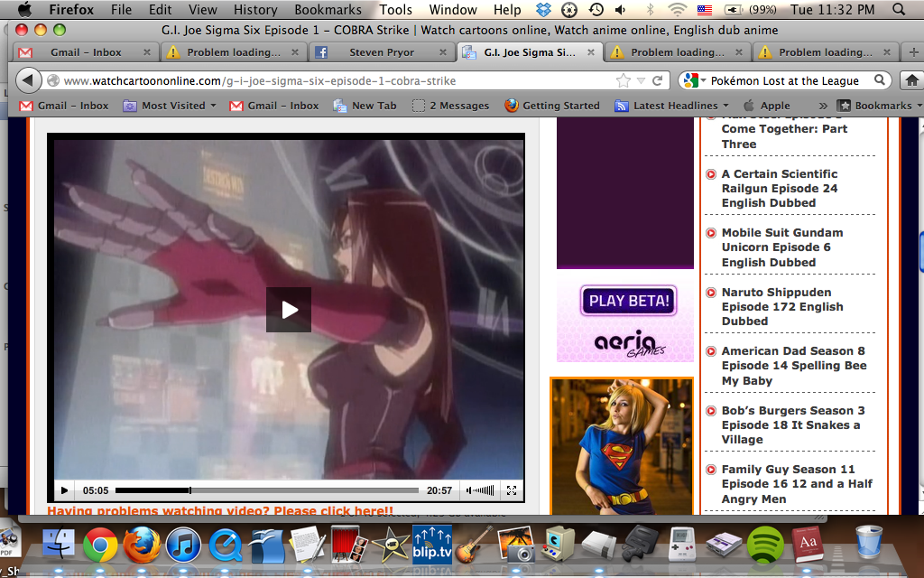924x578 pixels.
Task: Open Naruto Shippuden Episode 172 link
Action: click(782, 307)
